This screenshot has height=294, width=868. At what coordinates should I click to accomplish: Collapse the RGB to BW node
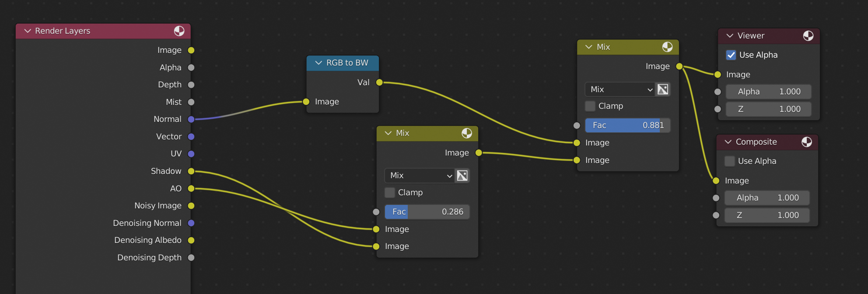(318, 63)
